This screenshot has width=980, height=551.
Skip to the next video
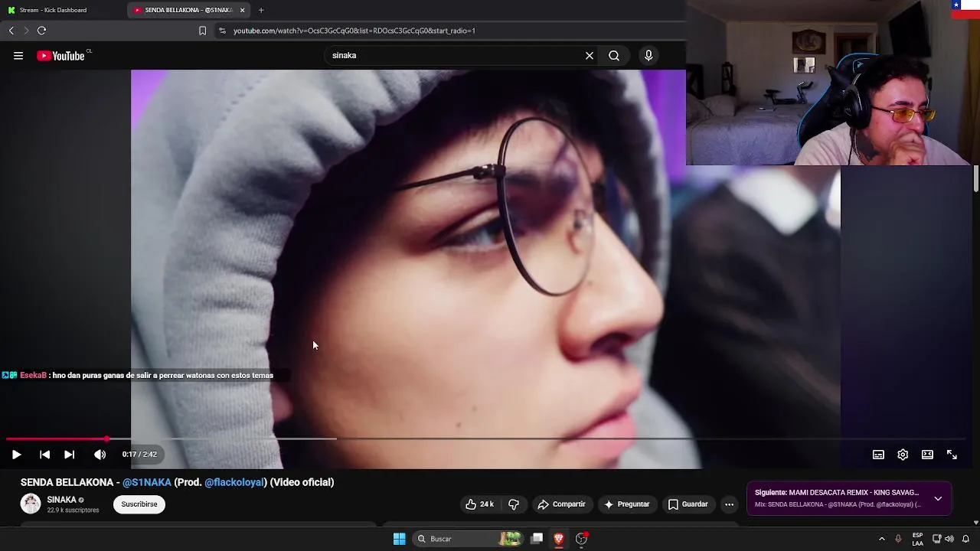(x=69, y=455)
